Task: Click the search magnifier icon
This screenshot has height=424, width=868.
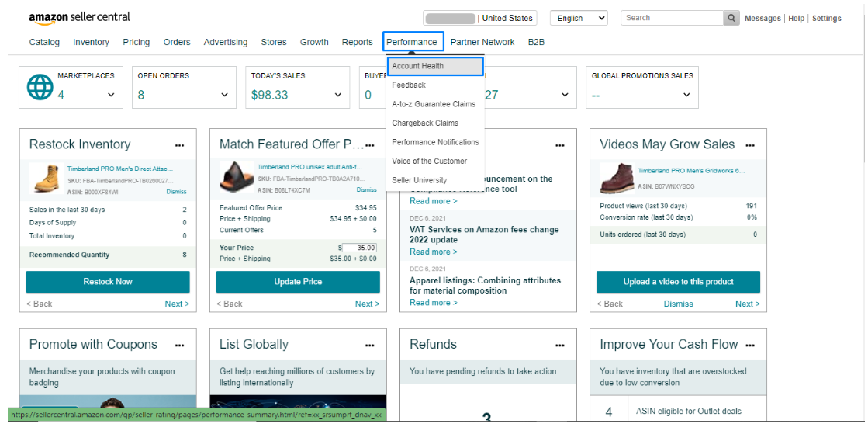Action: tap(731, 18)
